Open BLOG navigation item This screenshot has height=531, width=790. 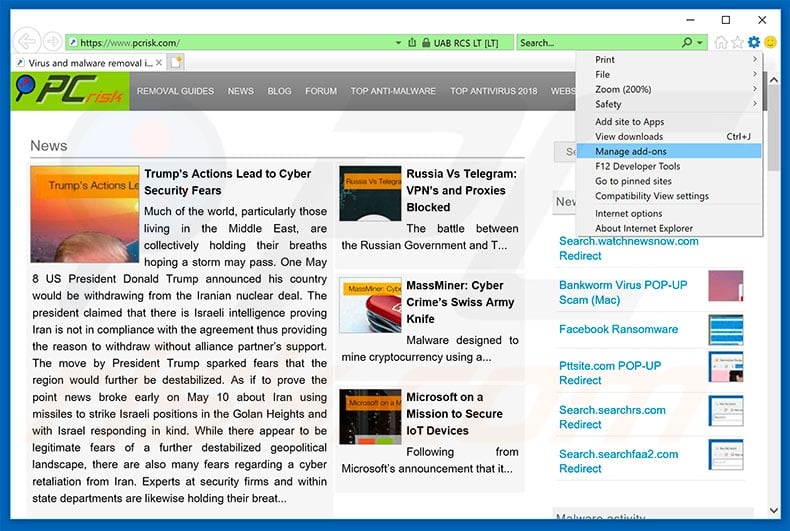pos(279,91)
